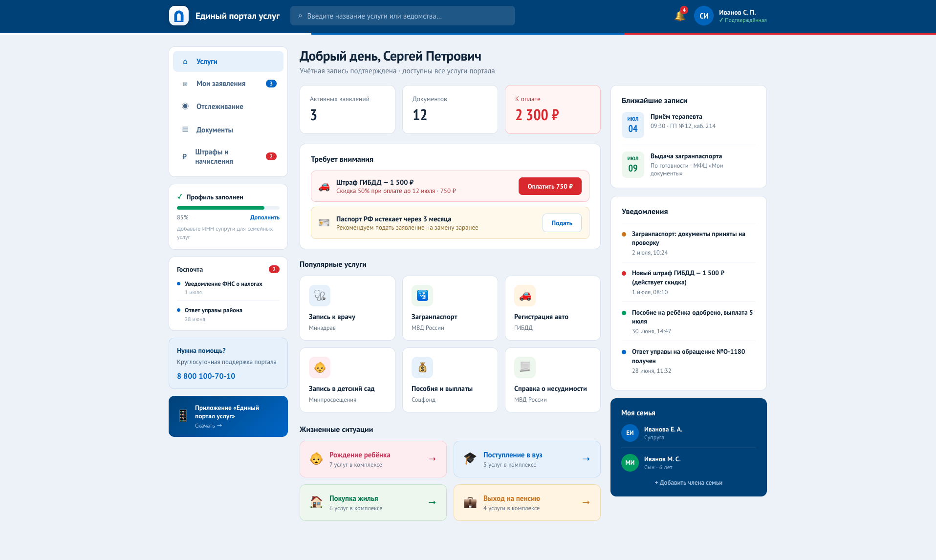Open the Выход на пенсию arrow
Screen dimensions: 936x560
(x=586, y=502)
